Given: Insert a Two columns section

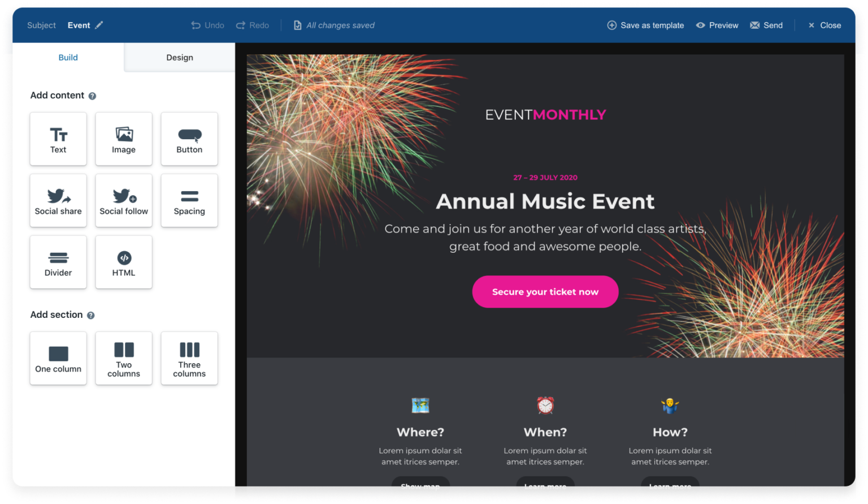Looking at the screenshot, I should click(x=124, y=358).
